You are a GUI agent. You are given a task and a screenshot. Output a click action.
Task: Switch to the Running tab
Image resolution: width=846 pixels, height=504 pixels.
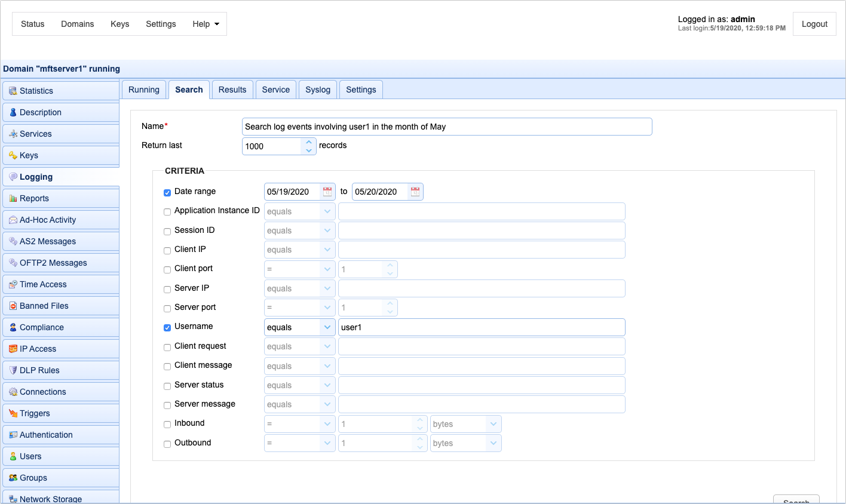(144, 90)
